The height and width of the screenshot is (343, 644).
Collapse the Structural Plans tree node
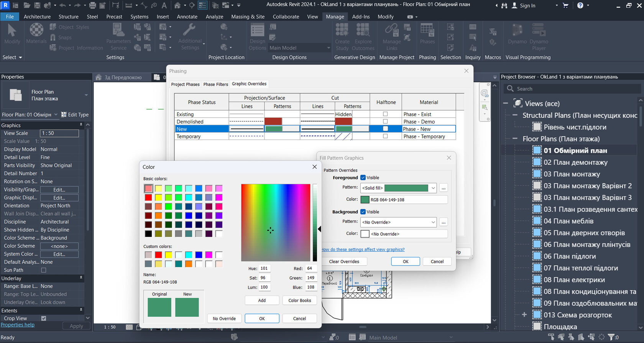(x=515, y=115)
